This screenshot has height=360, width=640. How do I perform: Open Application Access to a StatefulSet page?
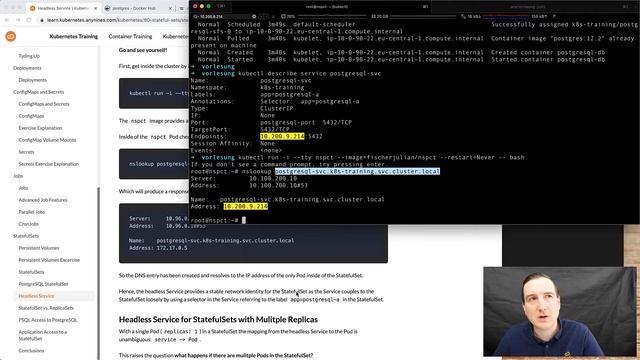click(x=42, y=335)
